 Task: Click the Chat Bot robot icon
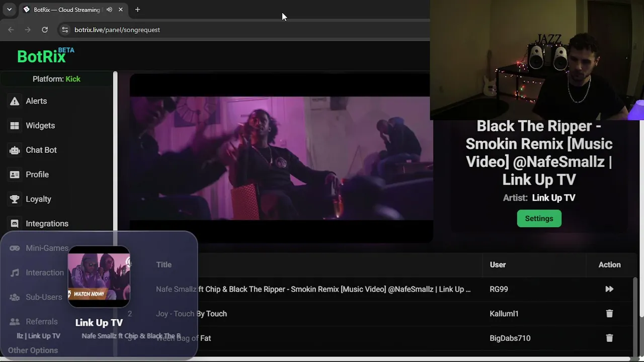click(x=15, y=150)
